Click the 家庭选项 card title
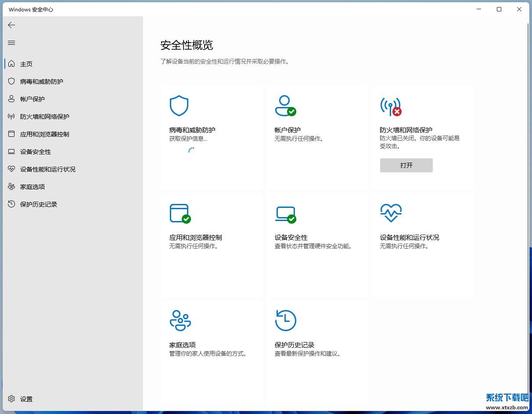 [183, 345]
